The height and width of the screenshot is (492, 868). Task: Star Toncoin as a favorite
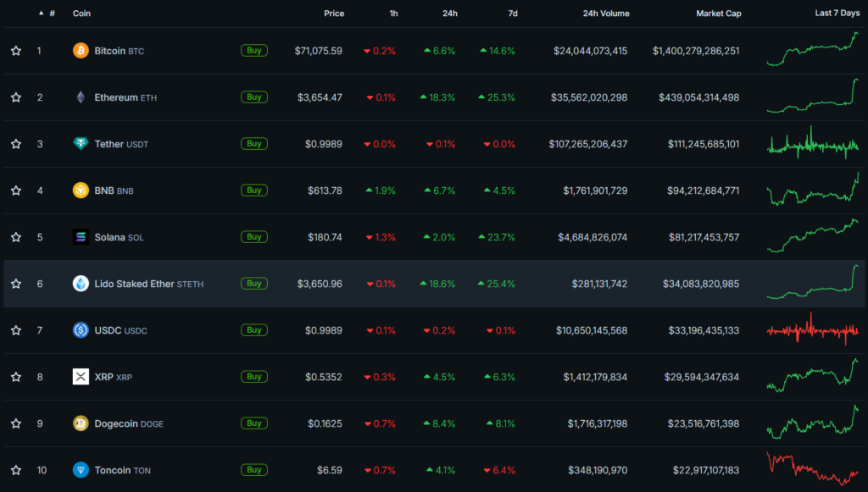coord(15,469)
